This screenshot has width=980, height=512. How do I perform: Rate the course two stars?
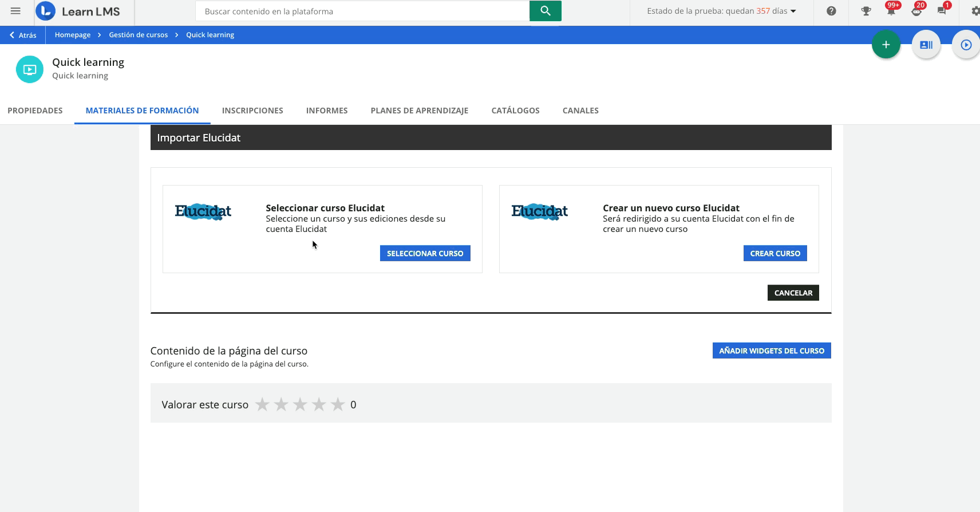point(281,404)
